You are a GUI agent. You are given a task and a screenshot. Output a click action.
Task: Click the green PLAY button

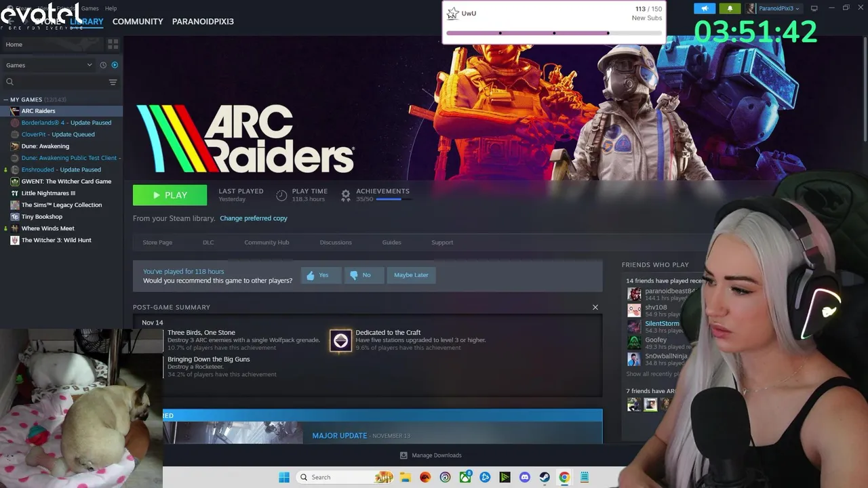point(170,195)
